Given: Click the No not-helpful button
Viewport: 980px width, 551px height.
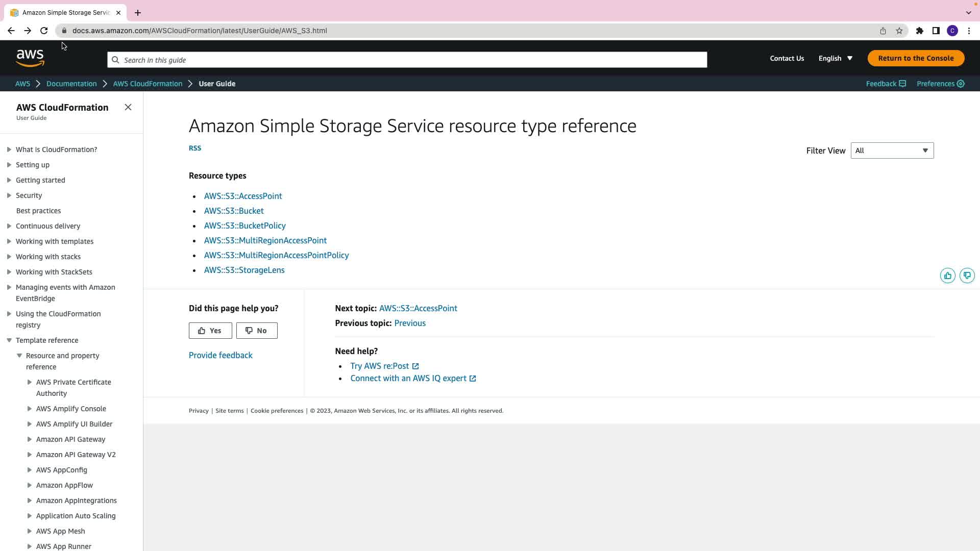Looking at the screenshot, I should [257, 331].
